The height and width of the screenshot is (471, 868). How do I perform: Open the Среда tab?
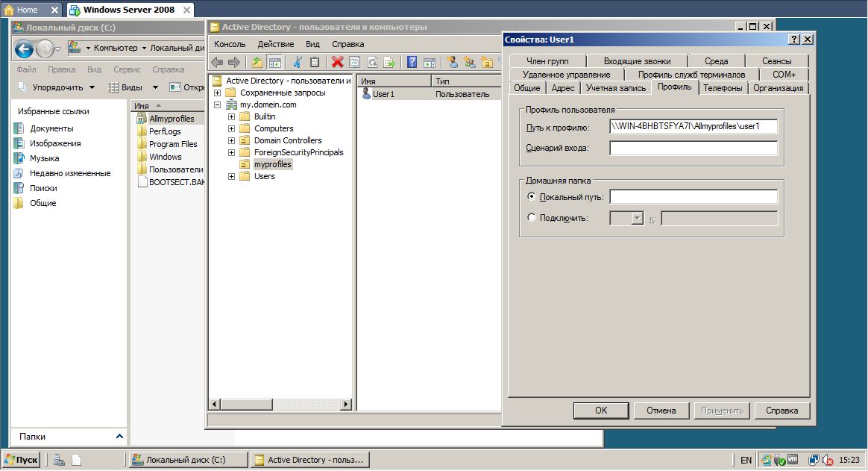[x=716, y=61]
